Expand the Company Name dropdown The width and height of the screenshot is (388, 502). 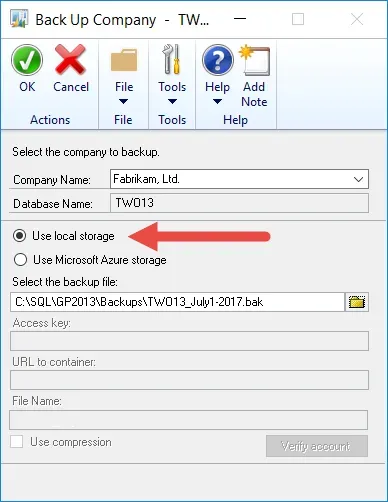point(358,179)
